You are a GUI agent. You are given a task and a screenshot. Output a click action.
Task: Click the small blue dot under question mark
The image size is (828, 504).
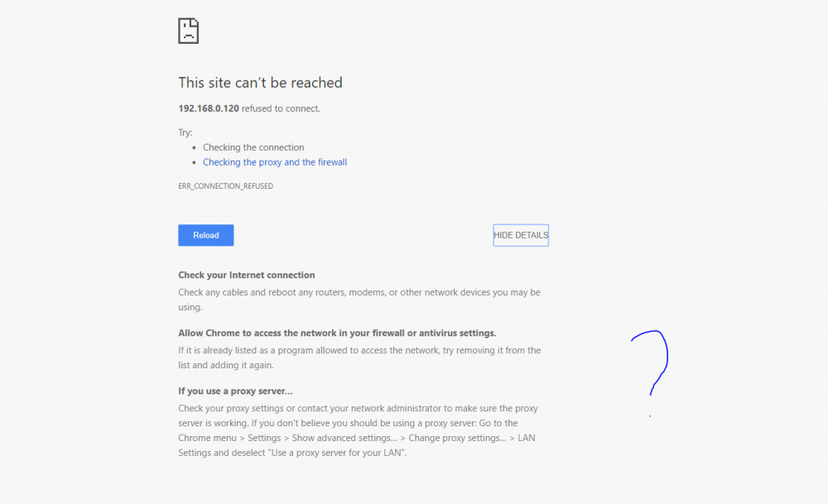click(x=650, y=416)
